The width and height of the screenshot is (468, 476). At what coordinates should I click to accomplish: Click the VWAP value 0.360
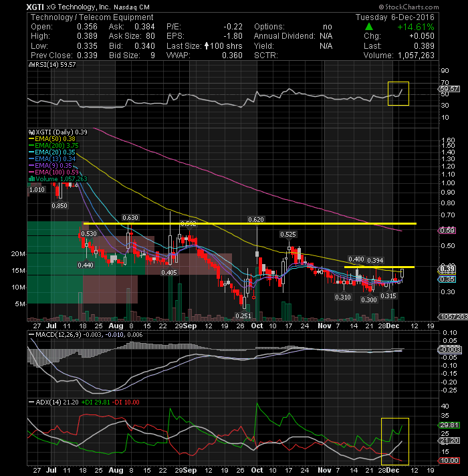click(x=232, y=55)
